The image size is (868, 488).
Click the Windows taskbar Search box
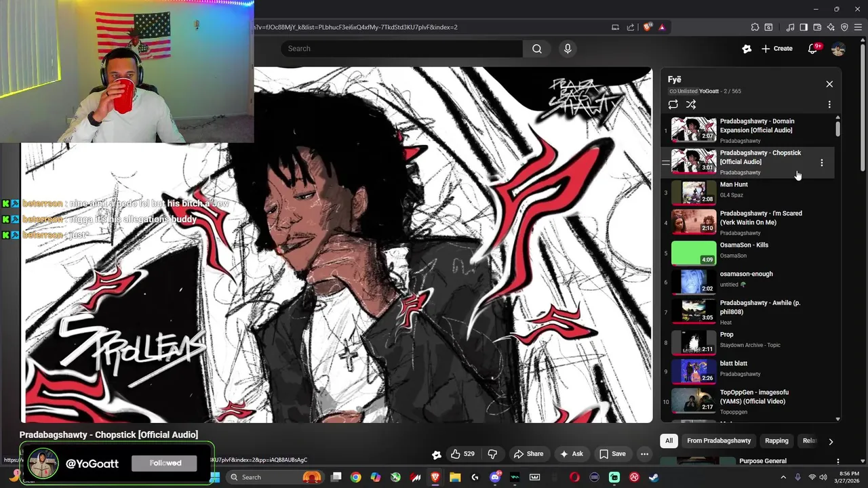275,477
